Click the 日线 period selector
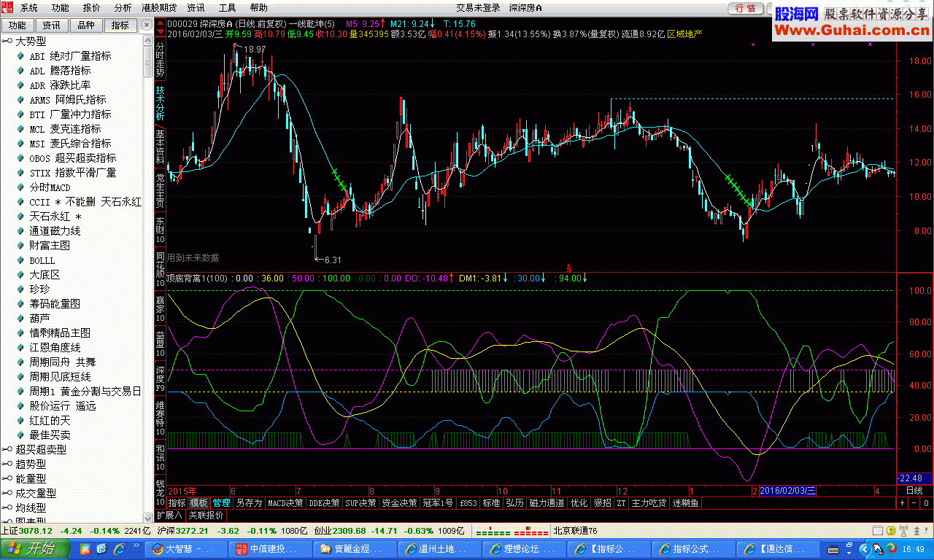Viewport: 934px width, 560px height. (914, 491)
